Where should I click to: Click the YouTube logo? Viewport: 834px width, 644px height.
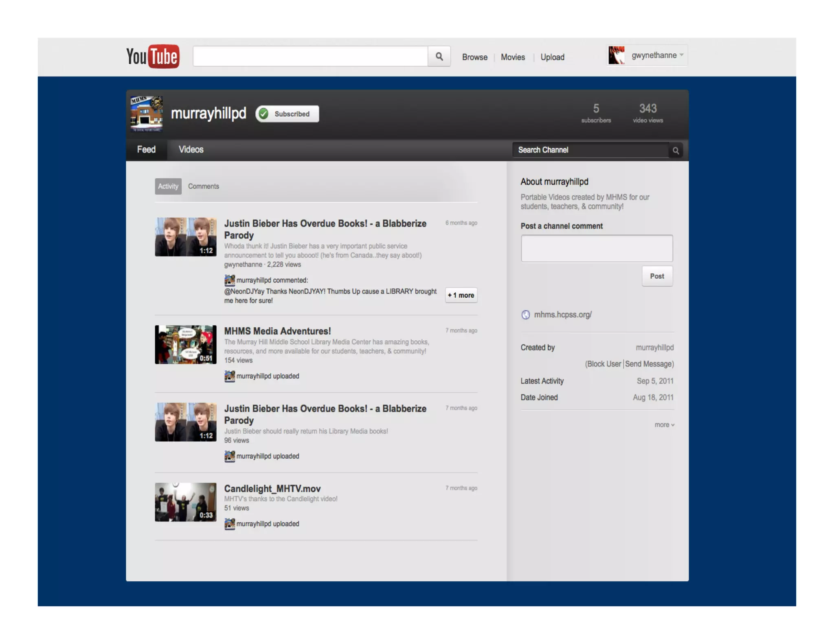pos(153,56)
